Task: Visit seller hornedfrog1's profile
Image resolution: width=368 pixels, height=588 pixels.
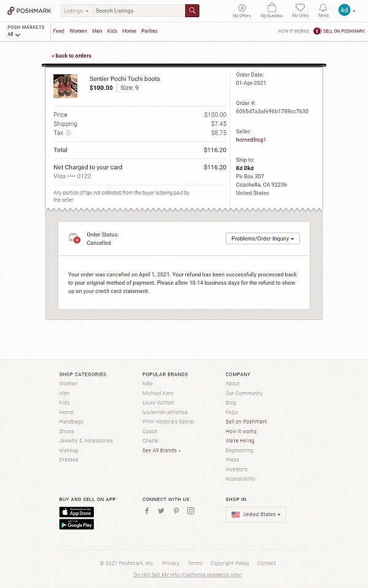Action: click(251, 139)
